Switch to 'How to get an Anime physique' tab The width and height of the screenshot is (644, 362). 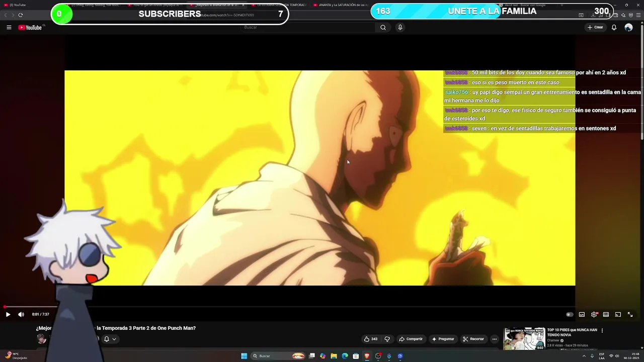point(155,5)
